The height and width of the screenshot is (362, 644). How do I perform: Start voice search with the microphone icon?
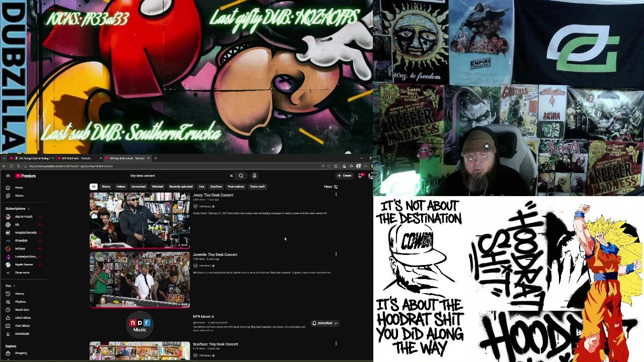pyautogui.click(x=255, y=176)
